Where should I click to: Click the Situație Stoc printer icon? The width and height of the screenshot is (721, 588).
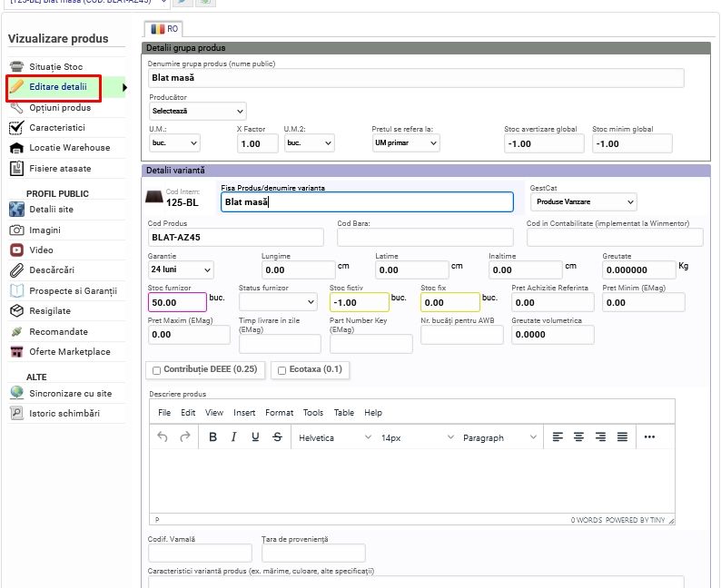(x=16, y=67)
